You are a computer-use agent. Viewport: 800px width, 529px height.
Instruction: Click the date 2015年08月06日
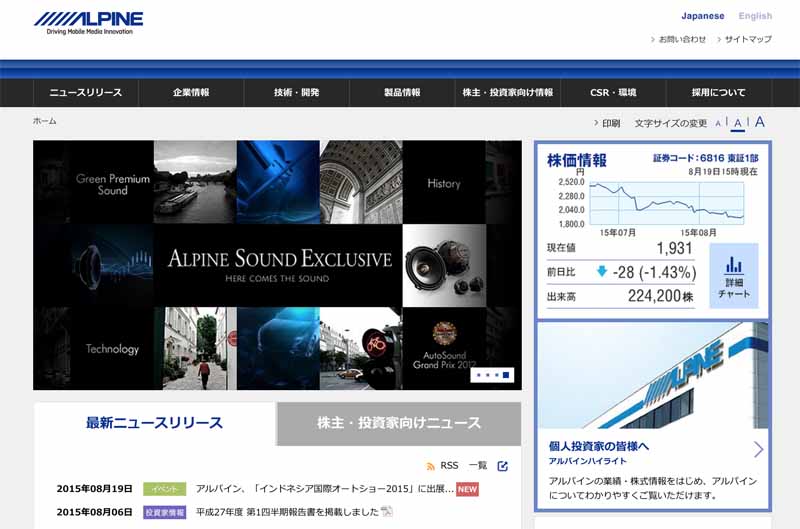[x=94, y=512]
